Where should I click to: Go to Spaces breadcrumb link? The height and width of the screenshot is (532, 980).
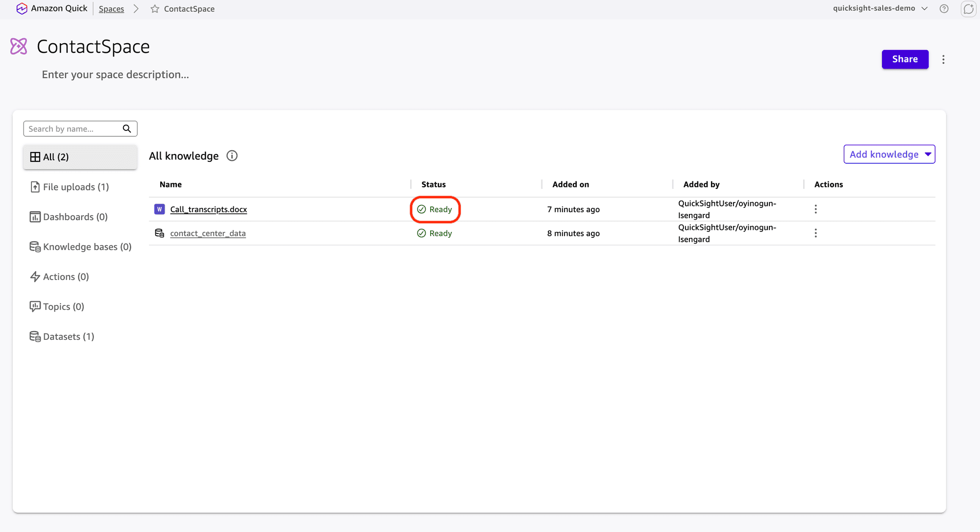[x=111, y=9]
